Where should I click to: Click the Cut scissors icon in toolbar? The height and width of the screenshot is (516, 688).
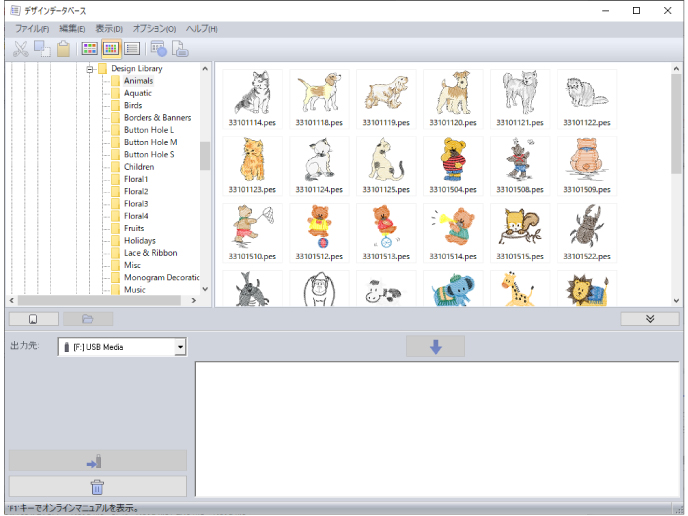coord(21,49)
